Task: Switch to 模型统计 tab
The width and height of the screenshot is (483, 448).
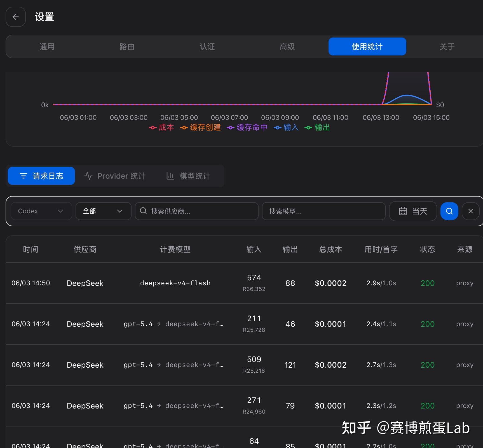Action: point(188,176)
